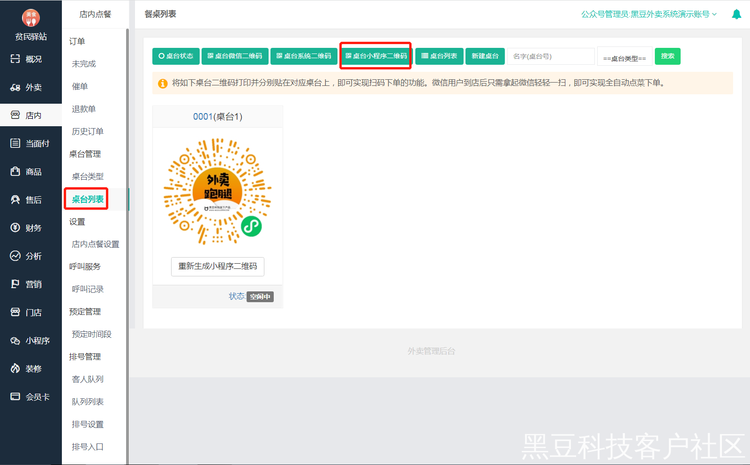Open 店内点餐设置 settings
Viewport: 750px width, 465px height.
95,244
